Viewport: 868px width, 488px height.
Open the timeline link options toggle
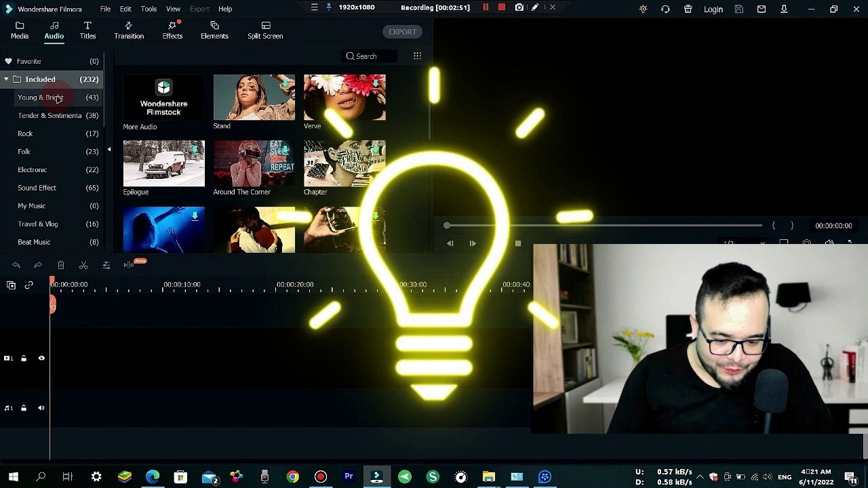point(29,285)
